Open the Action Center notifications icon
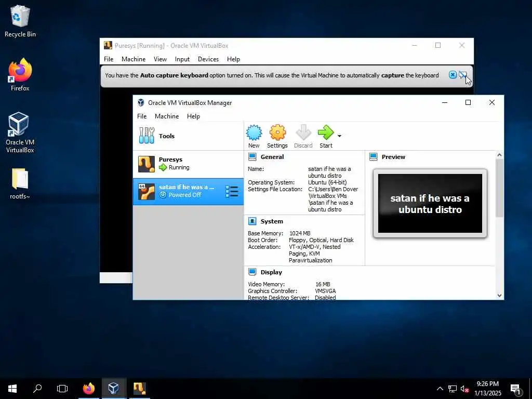 [516, 389]
